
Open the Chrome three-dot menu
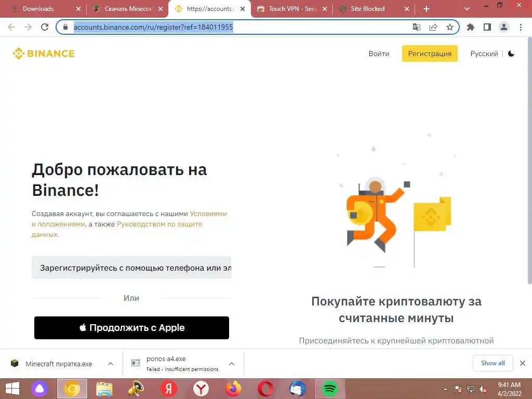(x=521, y=27)
